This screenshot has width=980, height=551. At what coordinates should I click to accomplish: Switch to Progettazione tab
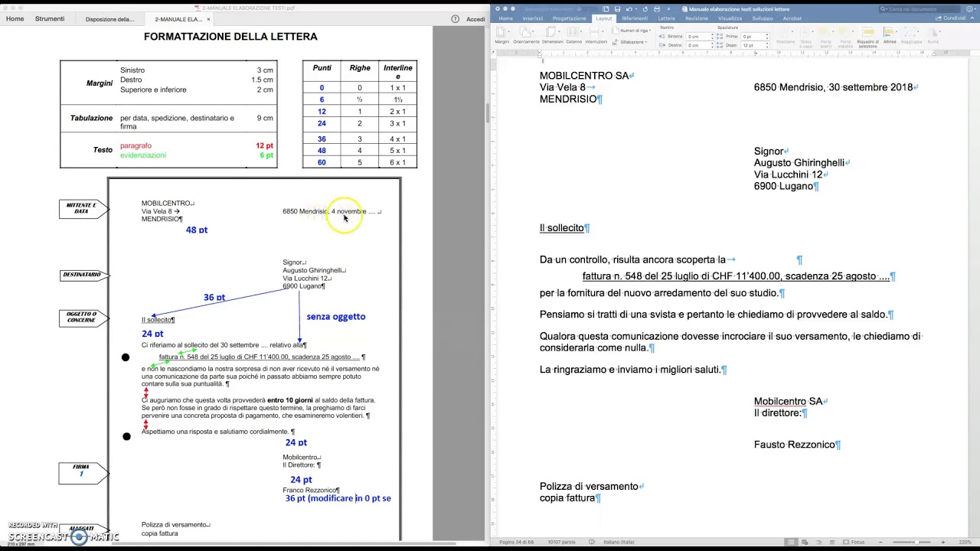[570, 18]
